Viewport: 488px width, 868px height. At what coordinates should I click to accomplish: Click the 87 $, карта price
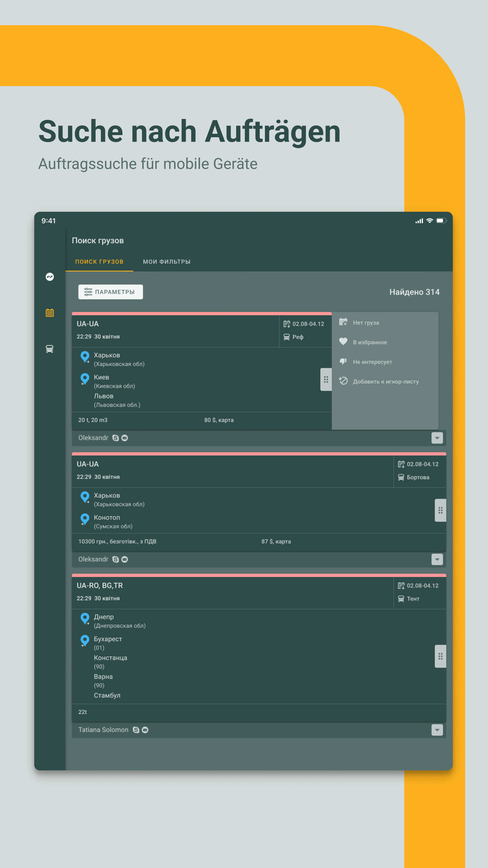click(276, 542)
